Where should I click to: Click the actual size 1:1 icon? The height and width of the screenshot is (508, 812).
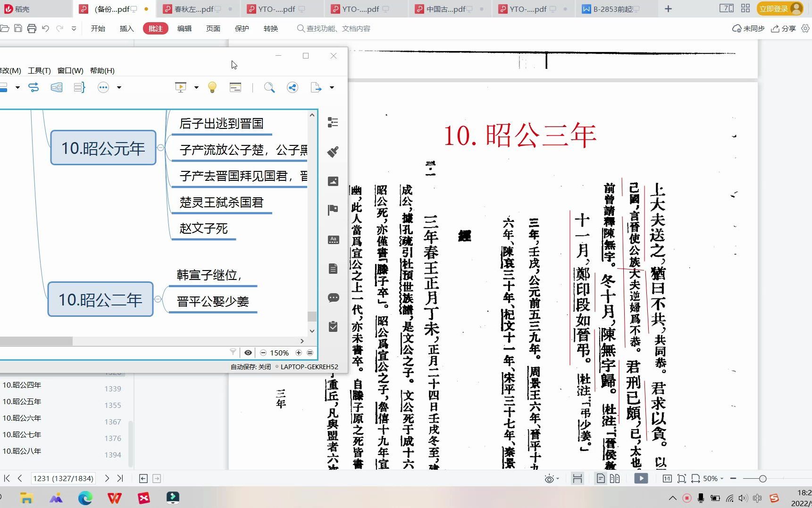667,478
